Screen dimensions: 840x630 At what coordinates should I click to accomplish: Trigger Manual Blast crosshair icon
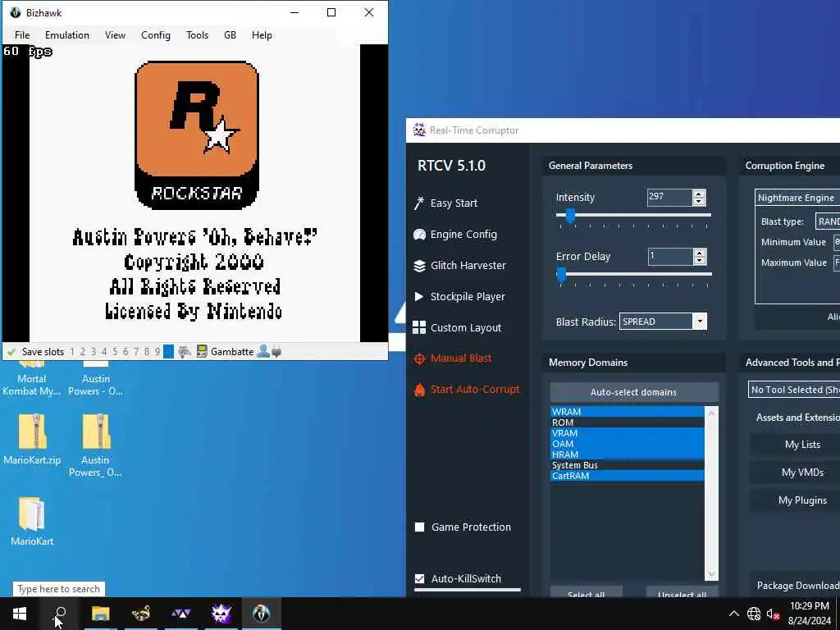click(x=419, y=359)
